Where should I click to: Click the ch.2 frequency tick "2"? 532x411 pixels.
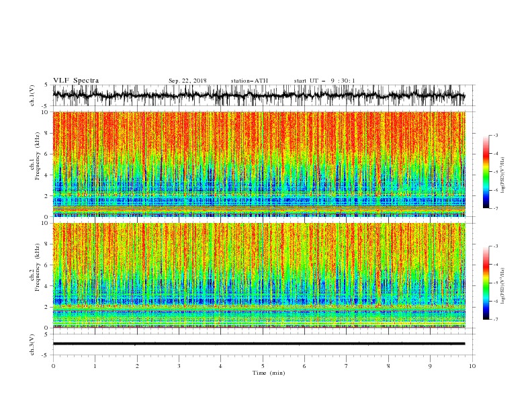click(46, 307)
